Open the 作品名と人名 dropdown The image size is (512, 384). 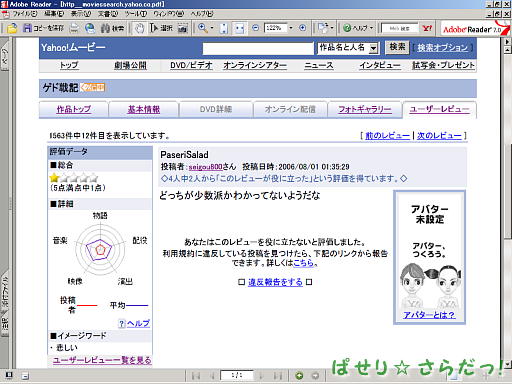point(348,48)
